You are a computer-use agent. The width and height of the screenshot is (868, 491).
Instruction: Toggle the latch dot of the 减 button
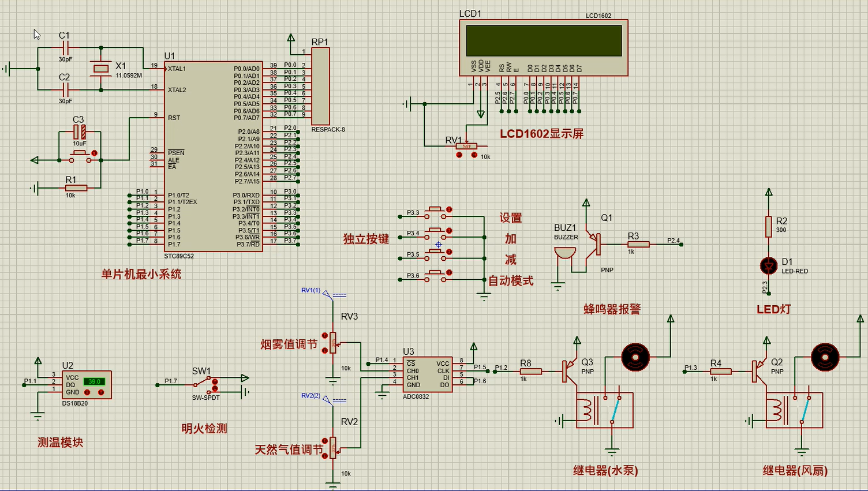click(x=449, y=252)
